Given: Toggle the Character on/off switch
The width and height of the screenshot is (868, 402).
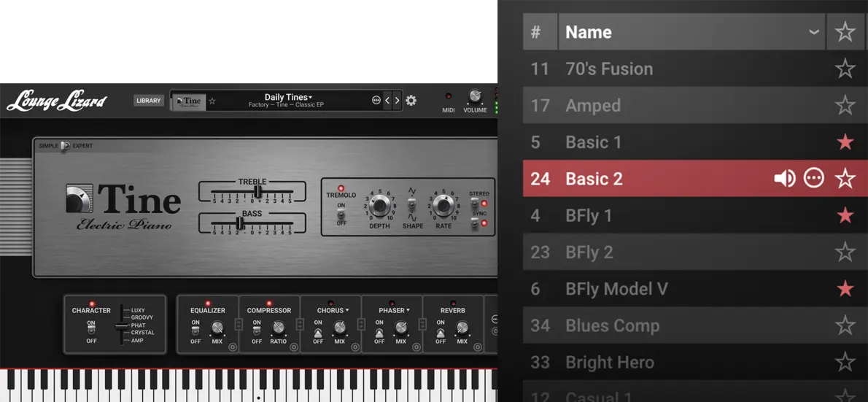Looking at the screenshot, I should 91,331.
